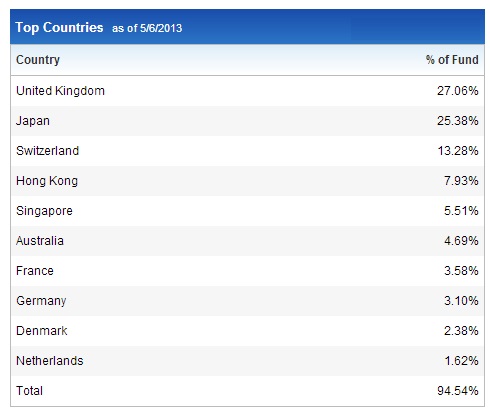Click the as of 5/6/2013 date text
The width and height of the screenshot is (490, 415).
pyautogui.click(x=147, y=28)
